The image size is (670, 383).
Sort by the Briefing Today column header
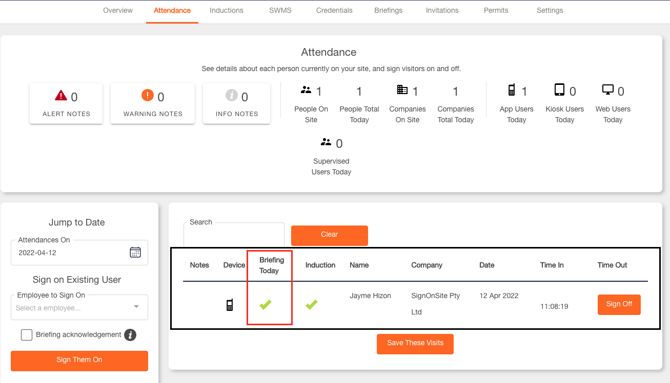tap(271, 265)
